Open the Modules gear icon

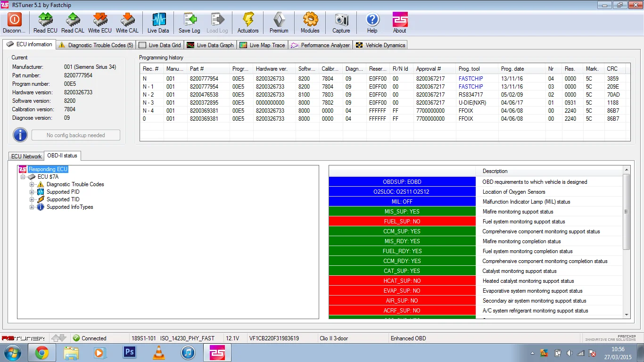click(310, 19)
